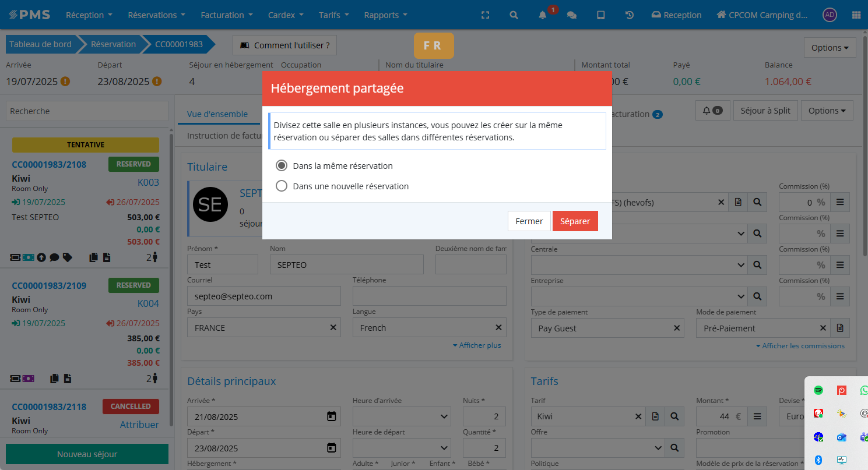This screenshot has width=868, height=470.
Task: Click the Recherche input field
Action: (x=87, y=111)
